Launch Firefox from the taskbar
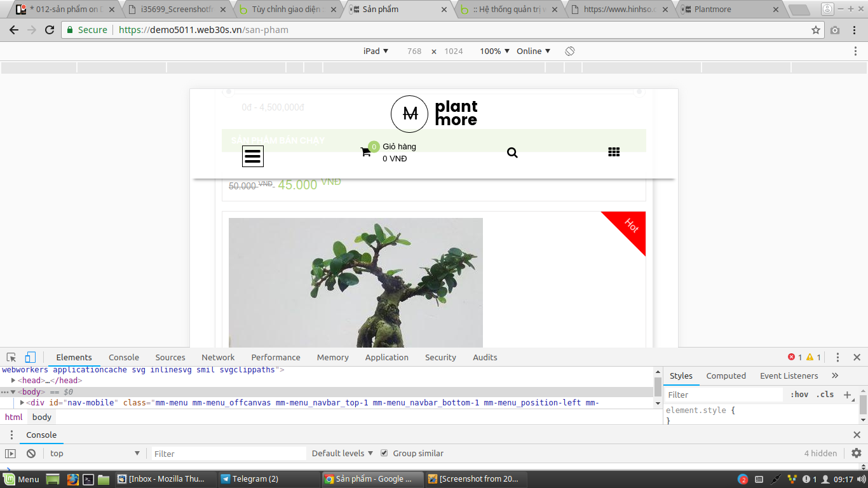This screenshot has width=868, height=488. [x=73, y=479]
